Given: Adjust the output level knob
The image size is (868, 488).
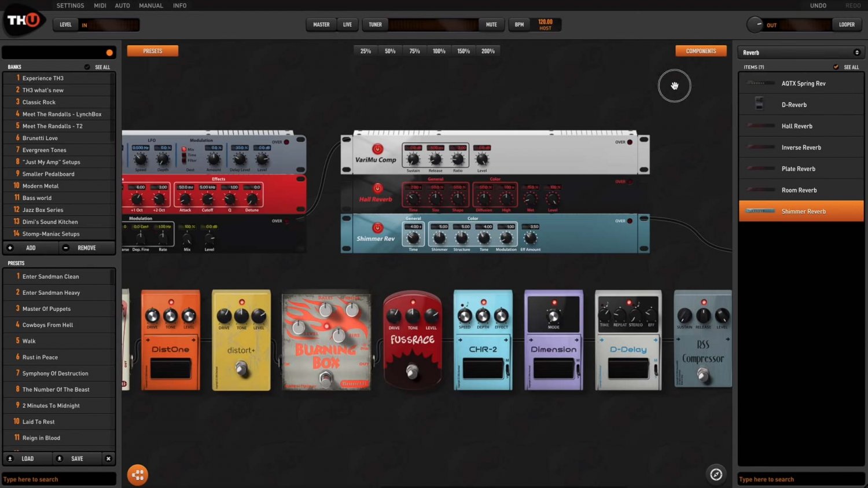Looking at the screenshot, I should [755, 24].
